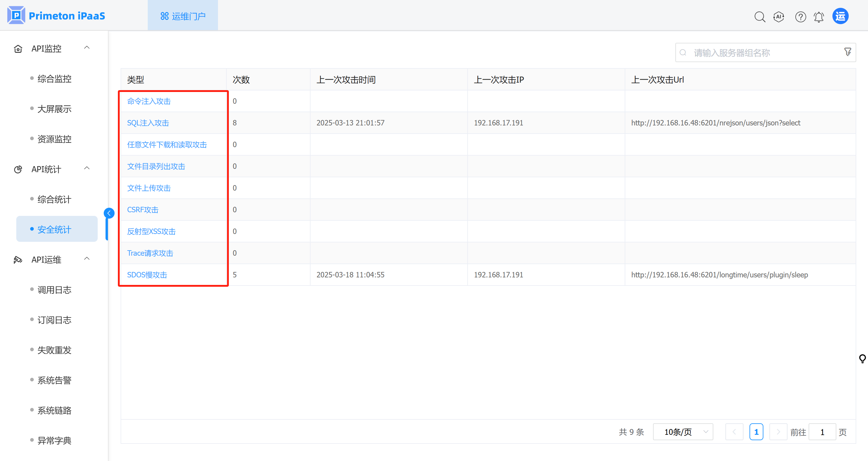Collapse the sidebar with blue arrow button
Screen dimensions: 868x461
[x=109, y=213]
